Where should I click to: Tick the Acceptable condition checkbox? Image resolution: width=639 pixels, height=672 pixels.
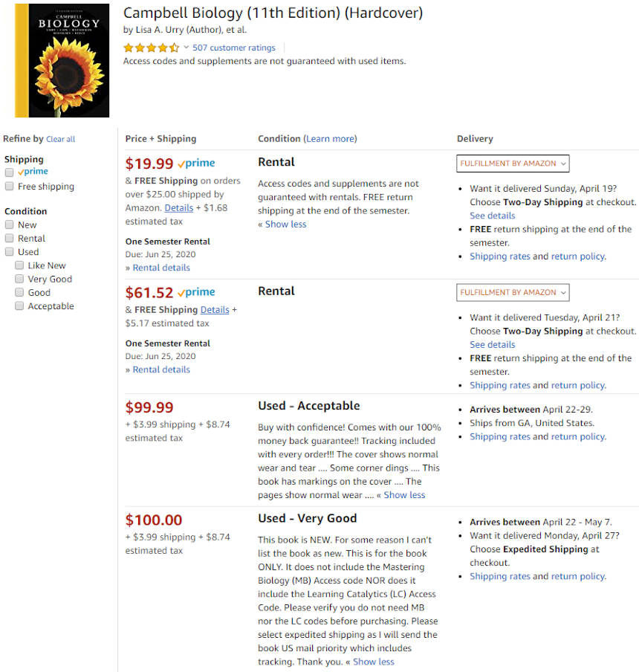(x=19, y=306)
